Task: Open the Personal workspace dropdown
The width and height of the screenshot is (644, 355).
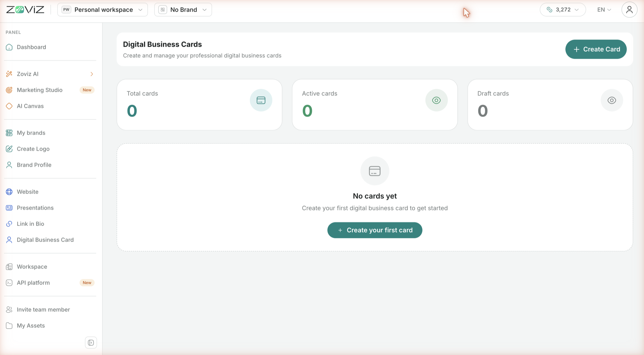Action: pos(102,10)
